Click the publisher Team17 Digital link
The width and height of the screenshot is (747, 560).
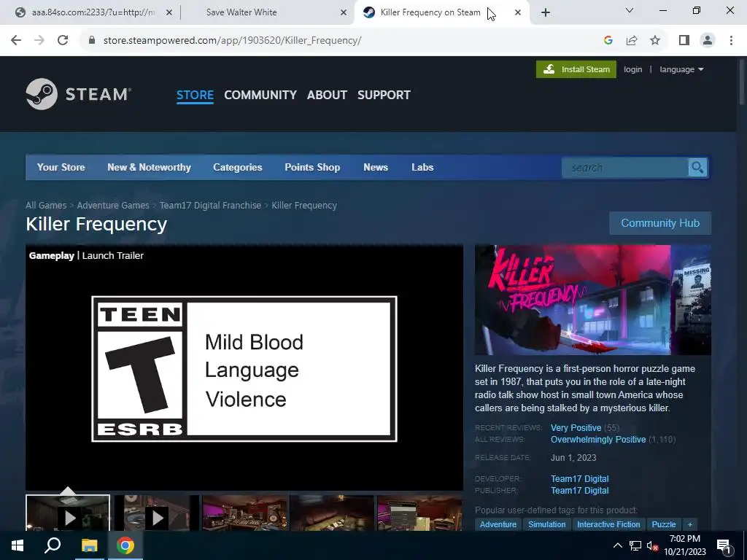click(580, 491)
